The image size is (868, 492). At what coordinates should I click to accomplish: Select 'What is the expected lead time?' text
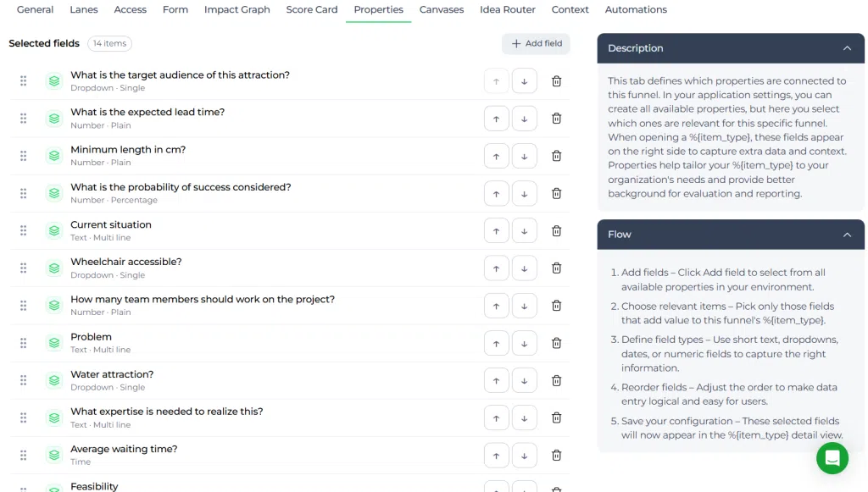click(x=147, y=113)
